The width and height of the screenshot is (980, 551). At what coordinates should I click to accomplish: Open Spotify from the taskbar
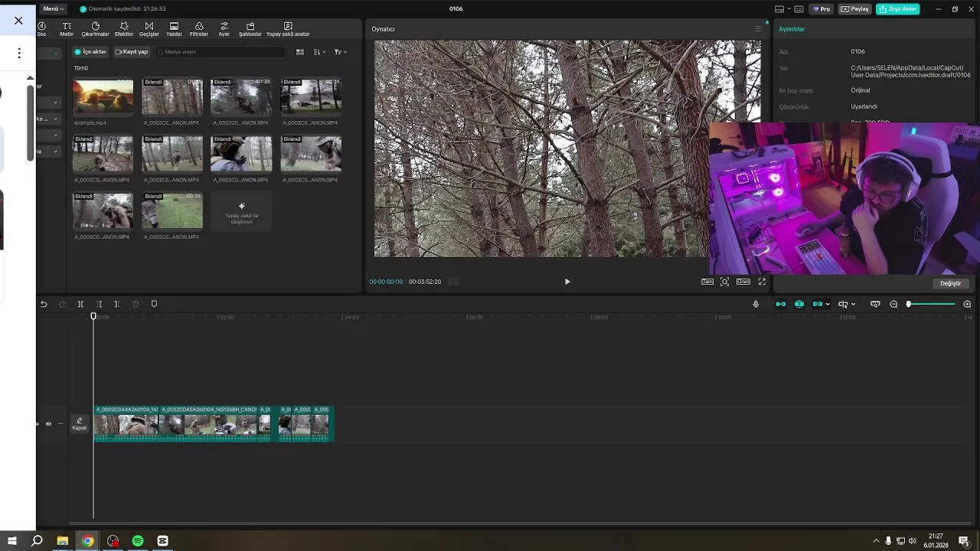click(138, 541)
